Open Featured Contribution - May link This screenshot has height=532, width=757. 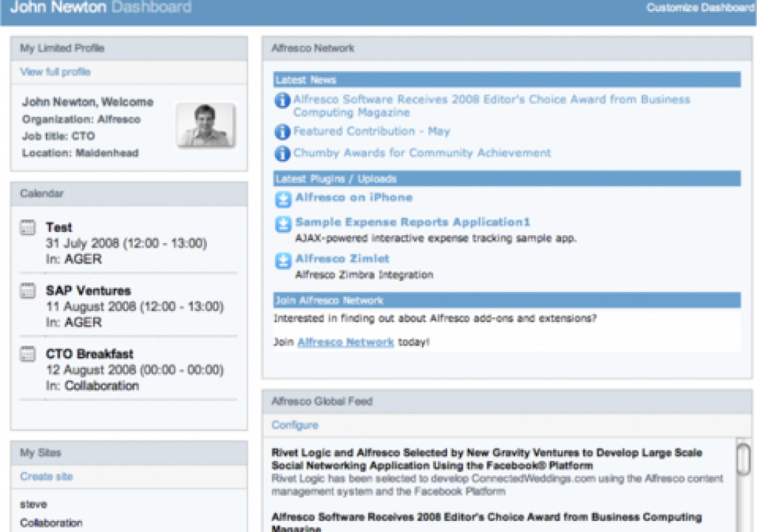click(x=372, y=132)
